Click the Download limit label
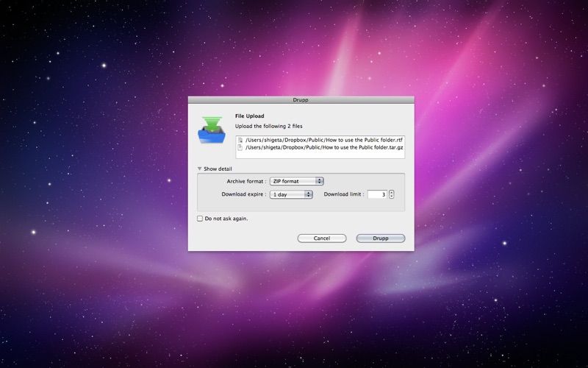The image size is (588, 368). coord(344,194)
